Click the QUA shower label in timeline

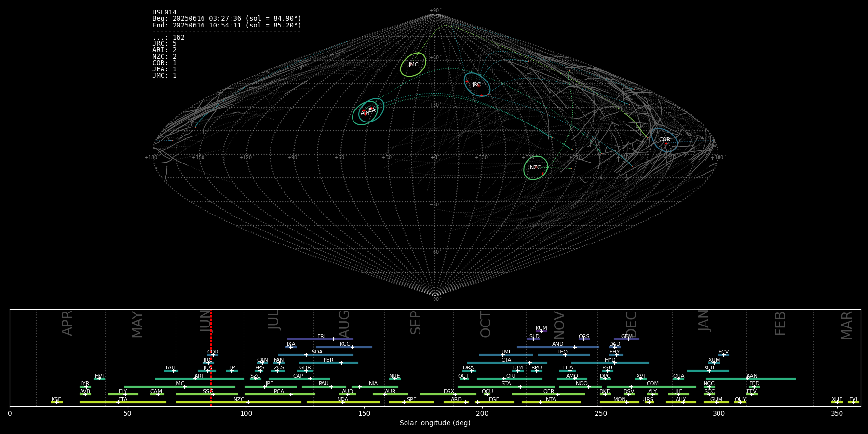(x=678, y=376)
